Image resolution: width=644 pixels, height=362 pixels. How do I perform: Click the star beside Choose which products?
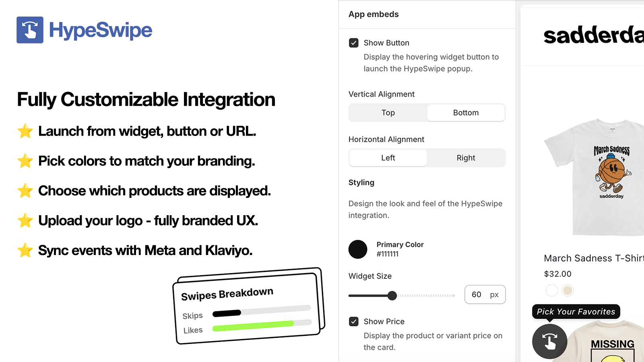pyautogui.click(x=25, y=191)
